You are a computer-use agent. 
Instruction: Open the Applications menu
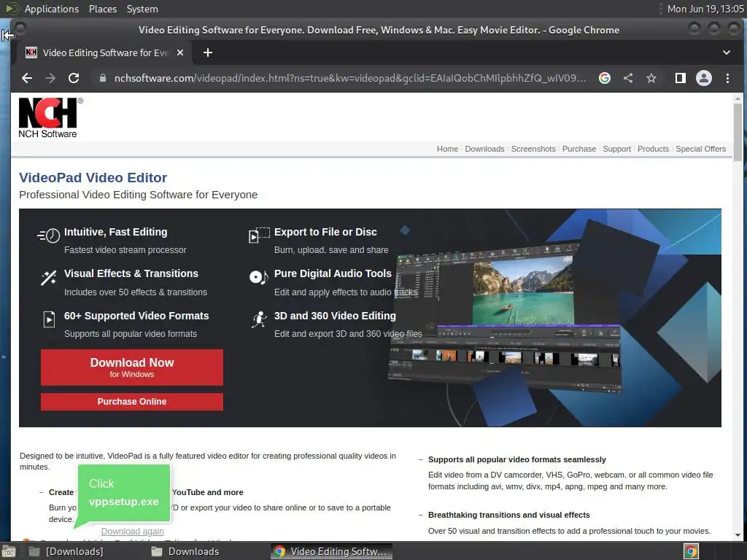click(x=52, y=9)
